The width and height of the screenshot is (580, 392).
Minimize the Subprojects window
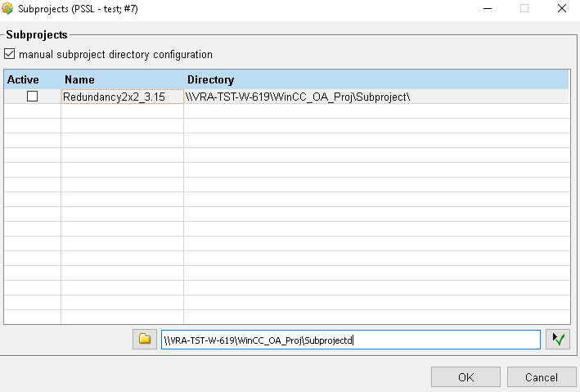[x=486, y=9]
